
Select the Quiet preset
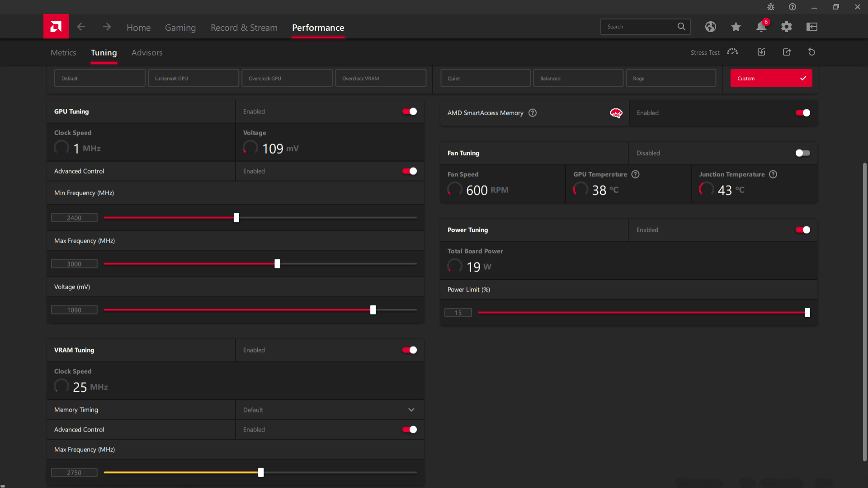tap(486, 78)
